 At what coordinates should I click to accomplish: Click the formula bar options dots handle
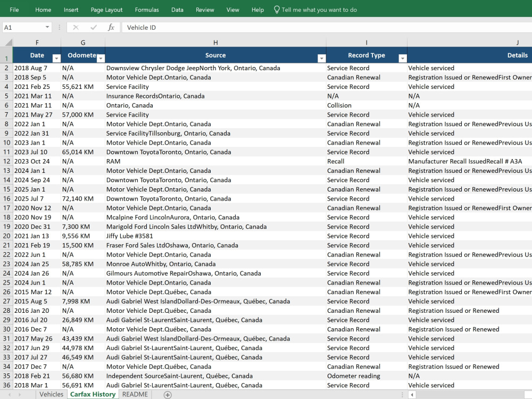[60, 28]
